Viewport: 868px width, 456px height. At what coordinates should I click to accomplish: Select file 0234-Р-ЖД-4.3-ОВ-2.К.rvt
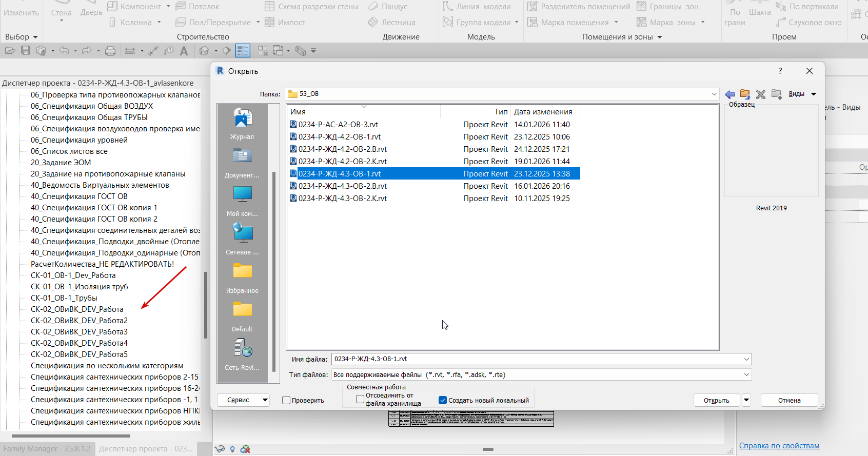(x=343, y=199)
